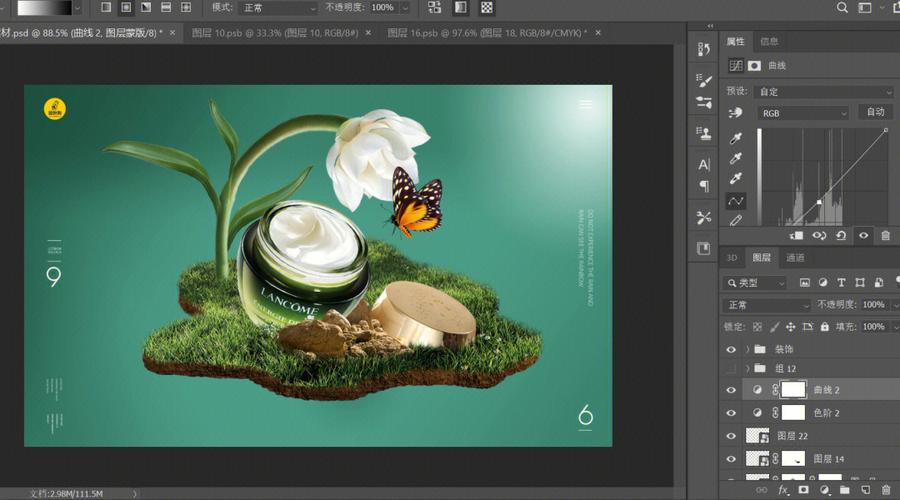Open the layer style fx menu
The image size is (900, 500).
(x=783, y=490)
